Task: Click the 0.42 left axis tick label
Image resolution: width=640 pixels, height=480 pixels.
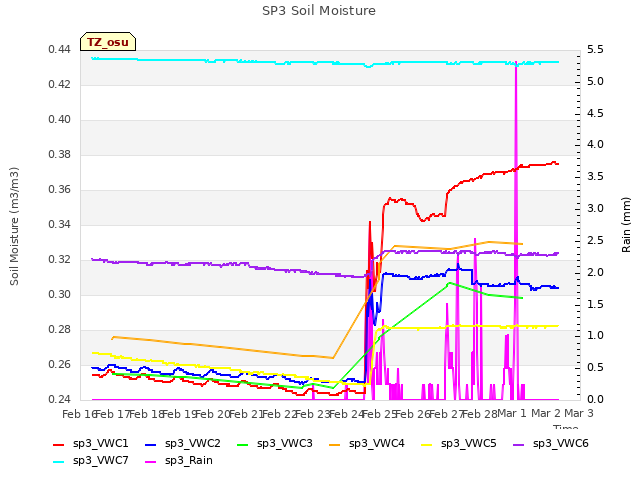Action: [59, 85]
